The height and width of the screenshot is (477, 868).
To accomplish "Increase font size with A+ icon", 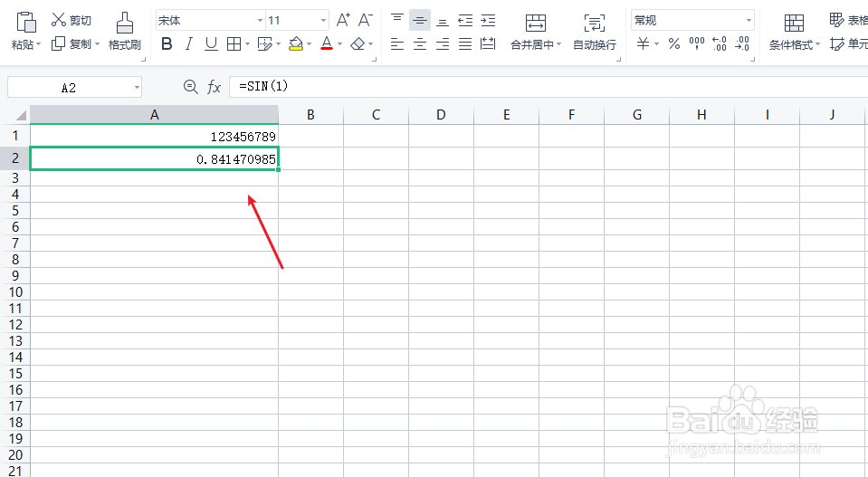I will coord(343,21).
